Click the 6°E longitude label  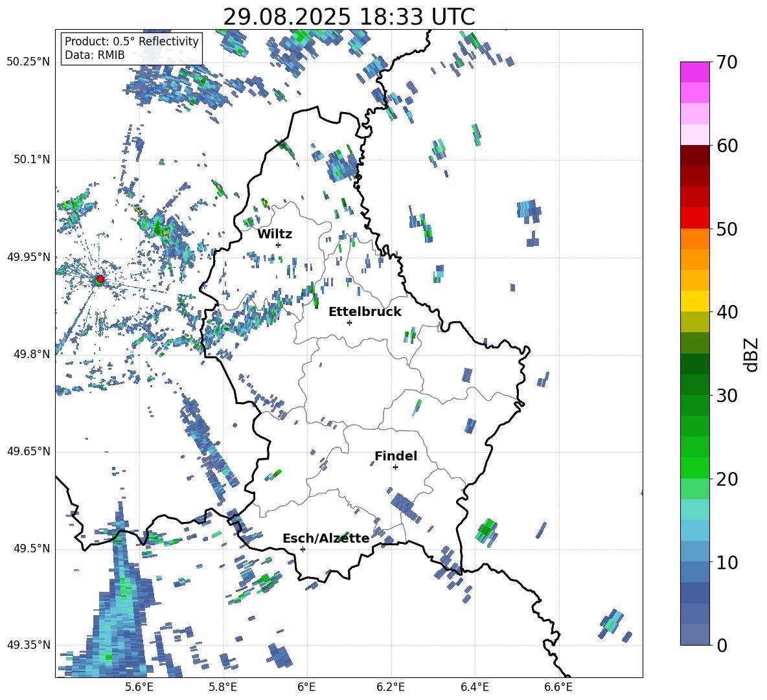pos(306,687)
